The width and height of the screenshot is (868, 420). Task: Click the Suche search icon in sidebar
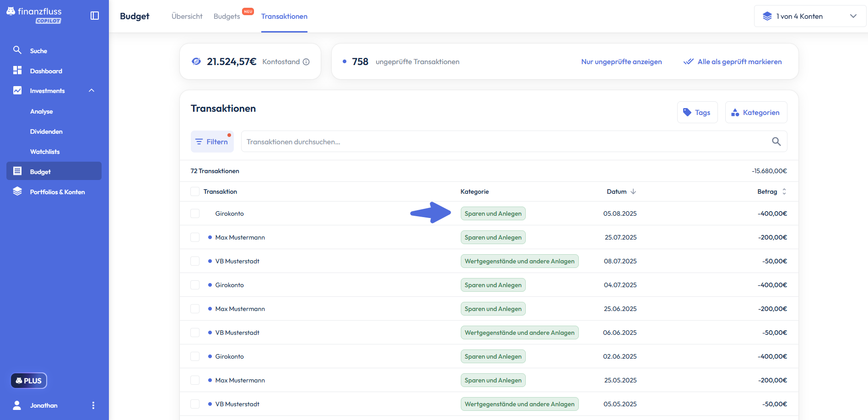click(17, 50)
